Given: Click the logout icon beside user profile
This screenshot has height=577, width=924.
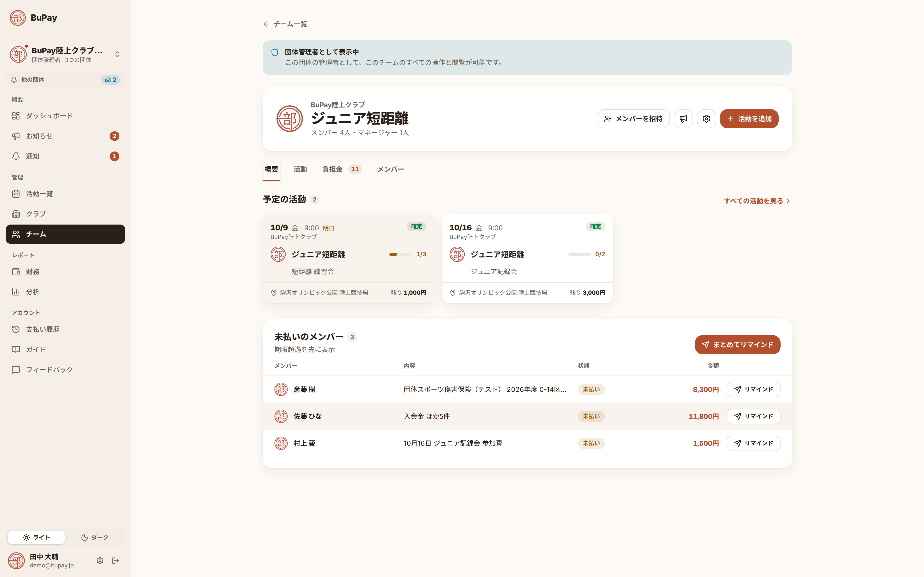Looking at the screenshot, I should coord(116,561).
